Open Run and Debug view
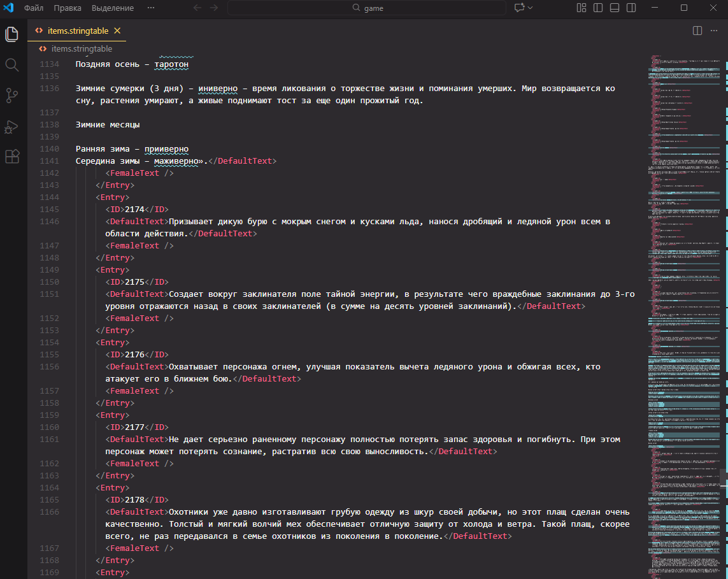 pyautogui.click(x=11, y=126)
